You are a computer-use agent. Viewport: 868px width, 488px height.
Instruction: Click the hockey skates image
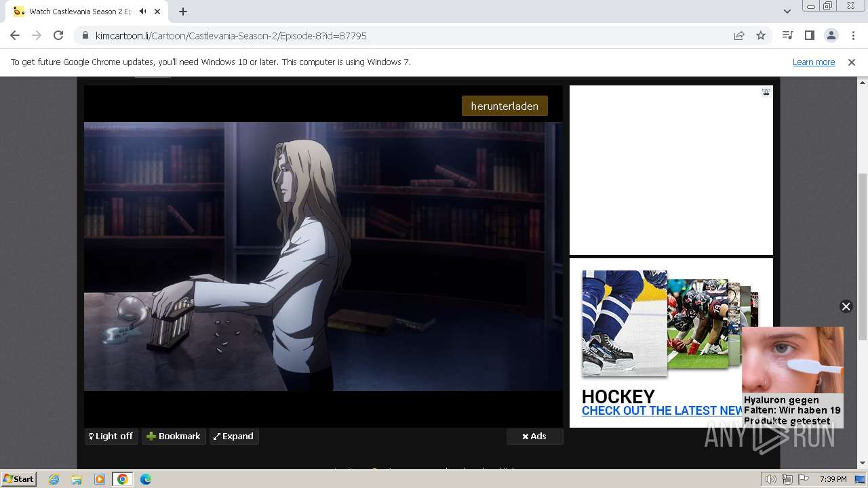click(x=624, y=323)
